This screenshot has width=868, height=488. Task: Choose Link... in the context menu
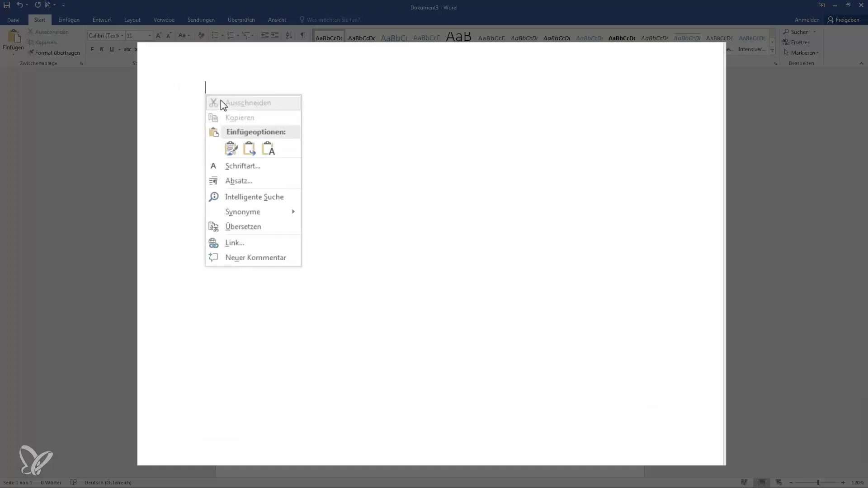click(253, 243)
